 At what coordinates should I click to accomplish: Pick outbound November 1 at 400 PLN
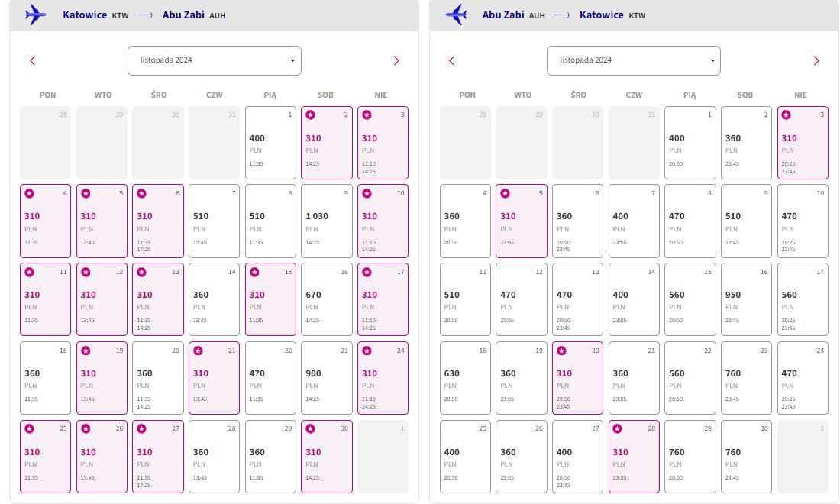pos(270,143)
